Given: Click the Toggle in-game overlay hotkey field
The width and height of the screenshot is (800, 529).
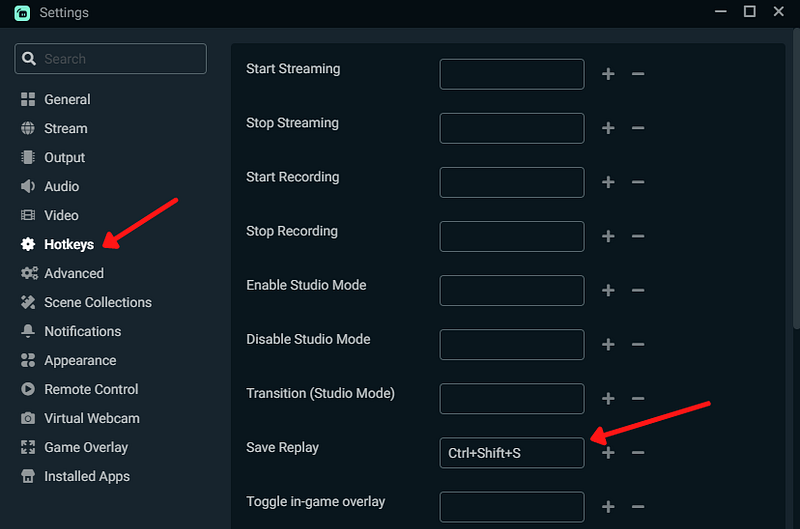Looking at the screenshot, I should point(511,507).
